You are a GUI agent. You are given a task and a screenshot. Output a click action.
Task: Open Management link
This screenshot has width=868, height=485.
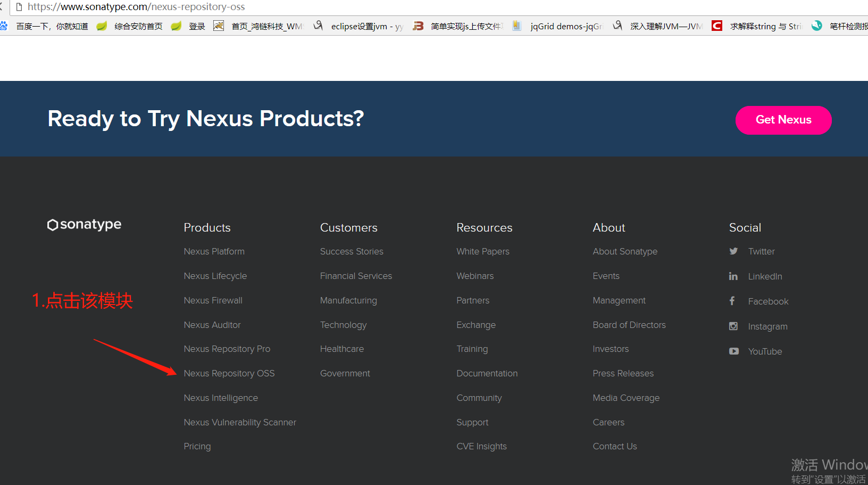(x=619, y=300)
